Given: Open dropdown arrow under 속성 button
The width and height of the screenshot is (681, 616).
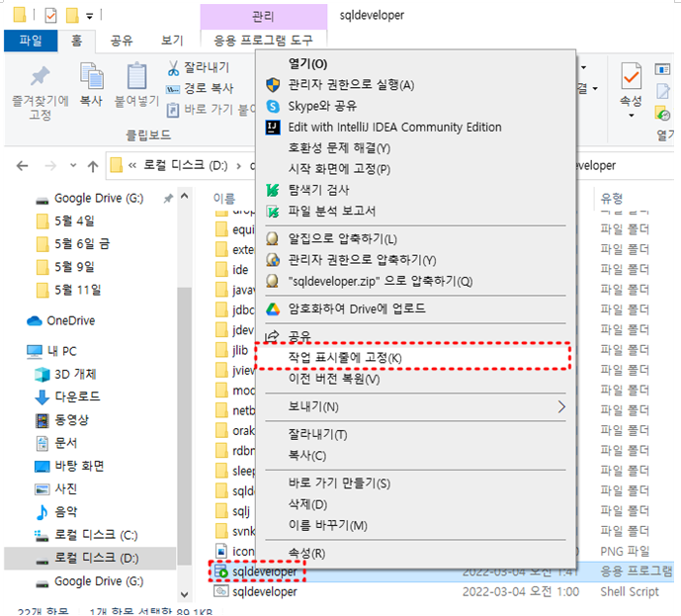Looking at the screenshot, I should point(631,116).
